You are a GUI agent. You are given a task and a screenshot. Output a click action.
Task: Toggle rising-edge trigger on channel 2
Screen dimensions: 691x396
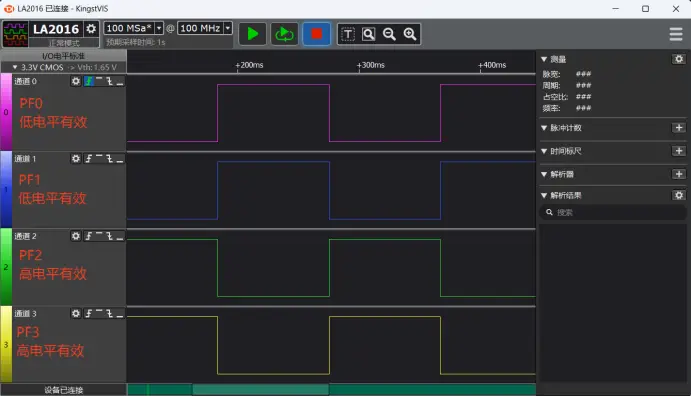pyautogui.click(x=89, y=236)
